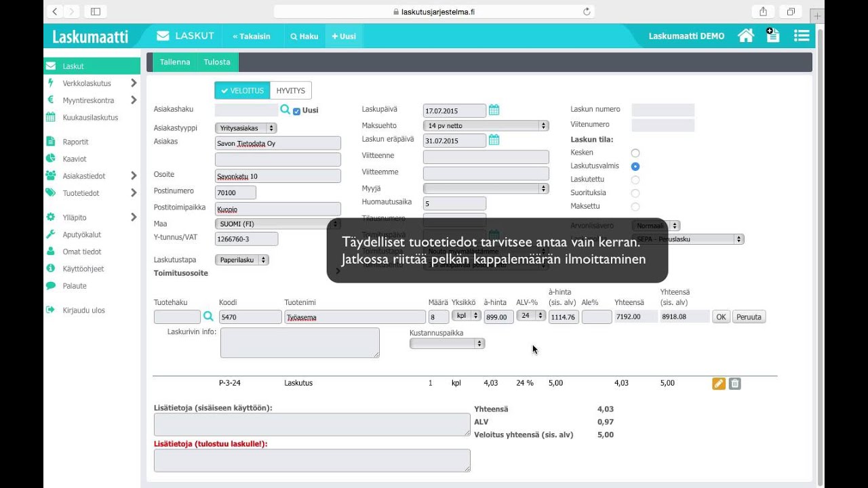Go back with Takaisin
The width and height of the screenshot is (868, 488).
(x=252, y=36)
